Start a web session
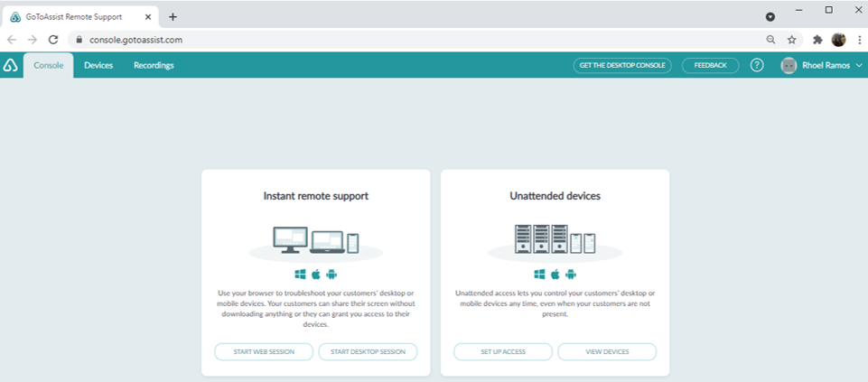The image size is (868, 382). 264,351
